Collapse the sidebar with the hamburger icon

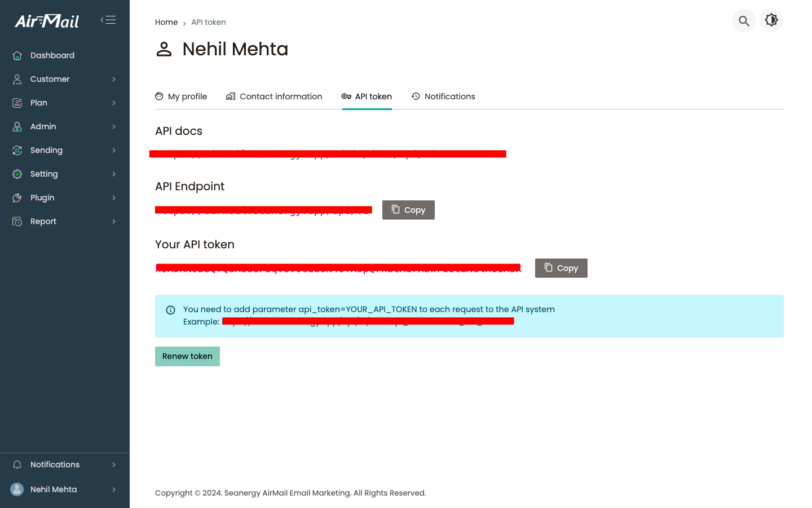[x=108, y=20]
